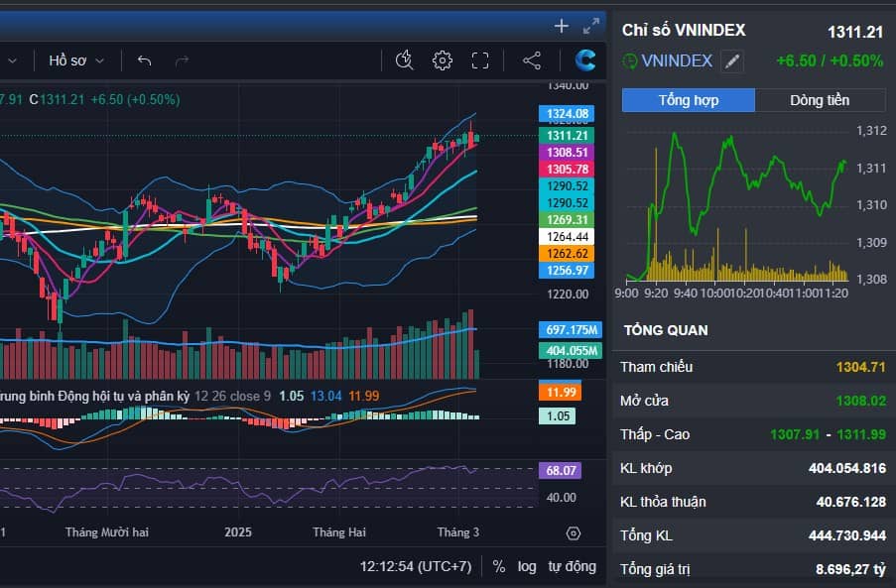The width and height of the screenshot is (896, 588).
Task: Click the blue C logo icon
Action: tap(584, 59)
